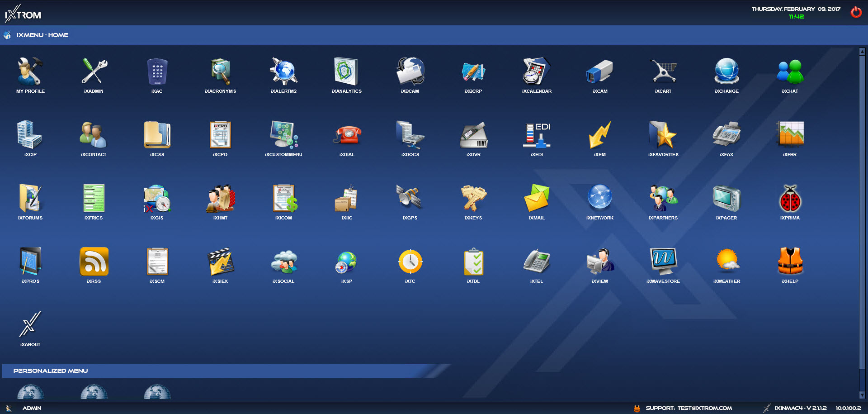Viewport: 868px width, 414px height.
Task: Open iXDIAL red telephone
Action: pyautogui.click(x=347, y=135)
